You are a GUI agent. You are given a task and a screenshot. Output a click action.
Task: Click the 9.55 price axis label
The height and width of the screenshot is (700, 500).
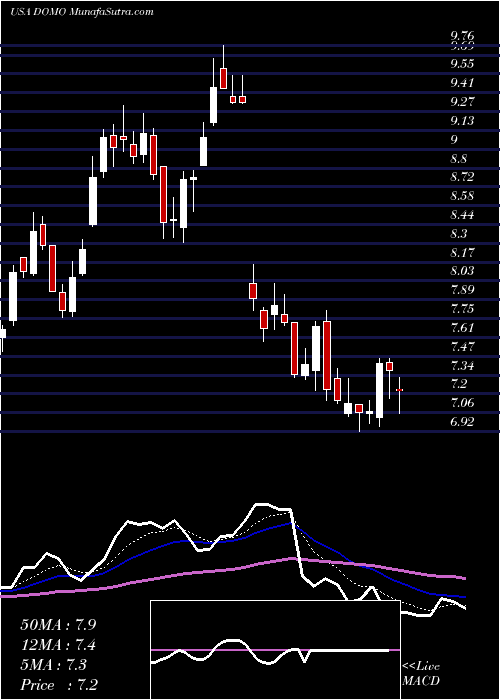pyautogui.click(x=462, y=64)
